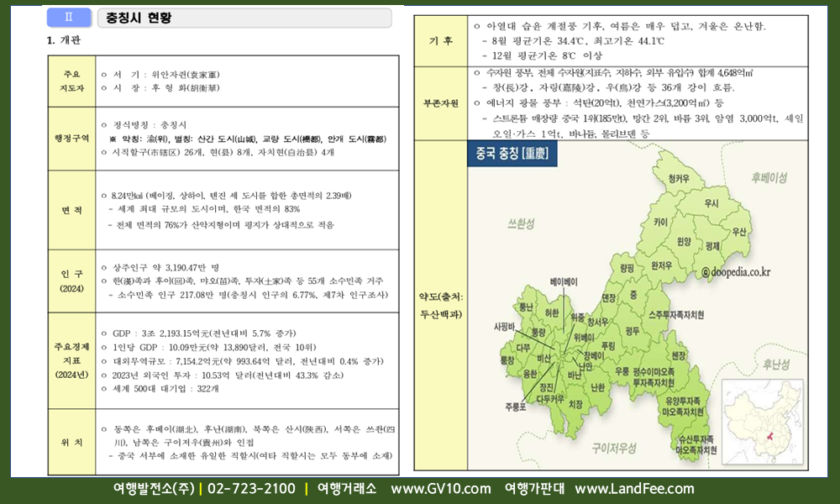The image size is (840, 504).
Task: Open the www.GV10.com link
Action: point(440,489)
